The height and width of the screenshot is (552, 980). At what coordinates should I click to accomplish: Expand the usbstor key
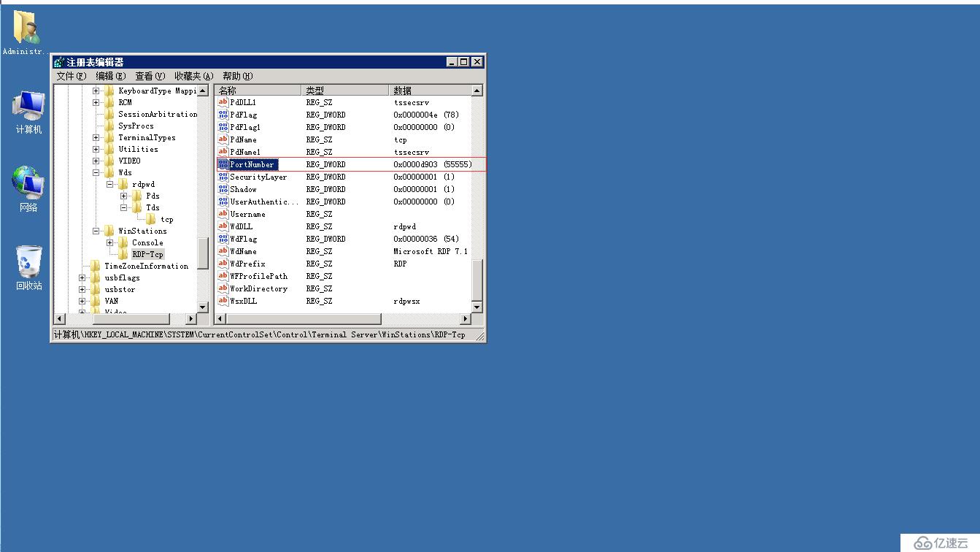[82, 289]
